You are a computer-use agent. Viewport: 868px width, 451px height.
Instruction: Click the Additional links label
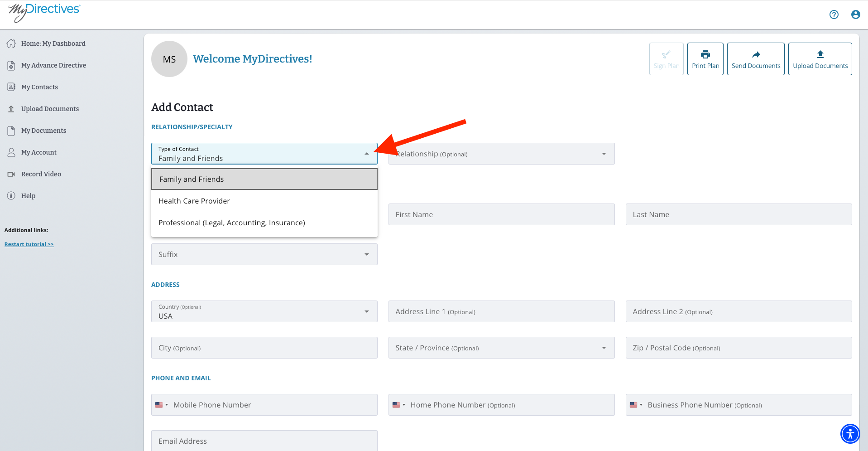tap(26, 230)
